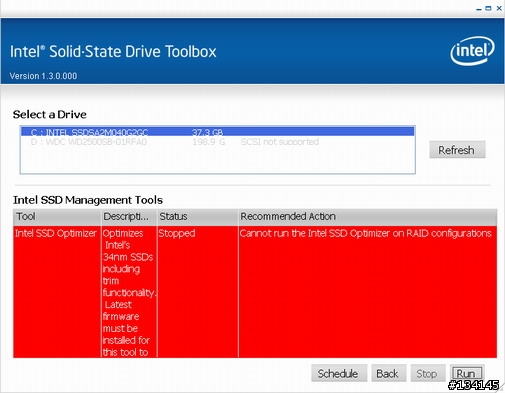Viewport: 505px width, 393px height.
Task: Close the Toolbox window
Action: pyautogui.click(x=499, y=9)
